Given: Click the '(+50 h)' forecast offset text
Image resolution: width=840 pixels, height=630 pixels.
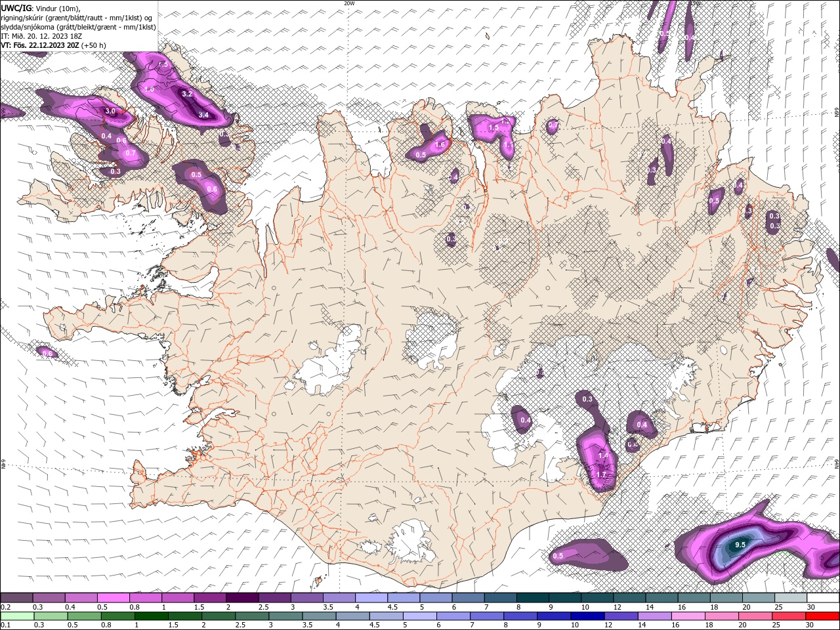Looking at the screenshot, I should pyautogui.click(x=94, y=45).
